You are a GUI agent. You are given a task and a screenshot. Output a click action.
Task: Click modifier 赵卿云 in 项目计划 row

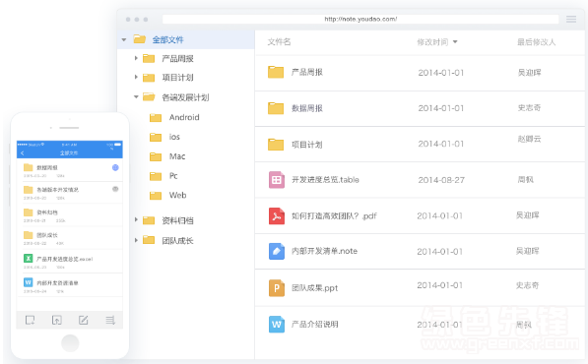point(529,139)
